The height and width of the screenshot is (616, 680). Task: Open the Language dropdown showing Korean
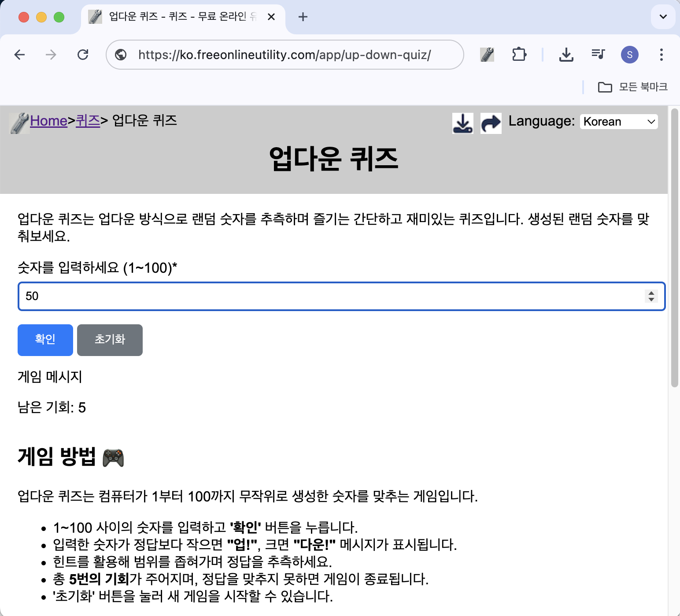click(x=619, y=122)
